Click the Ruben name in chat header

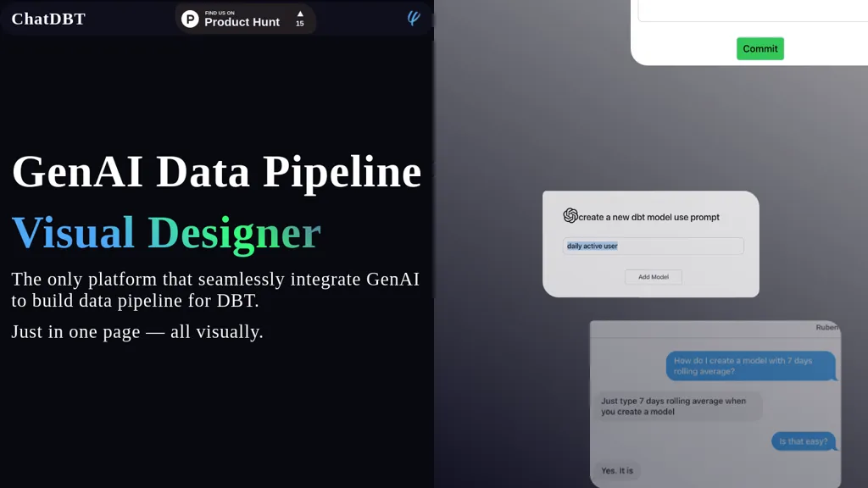coord(826,327)
